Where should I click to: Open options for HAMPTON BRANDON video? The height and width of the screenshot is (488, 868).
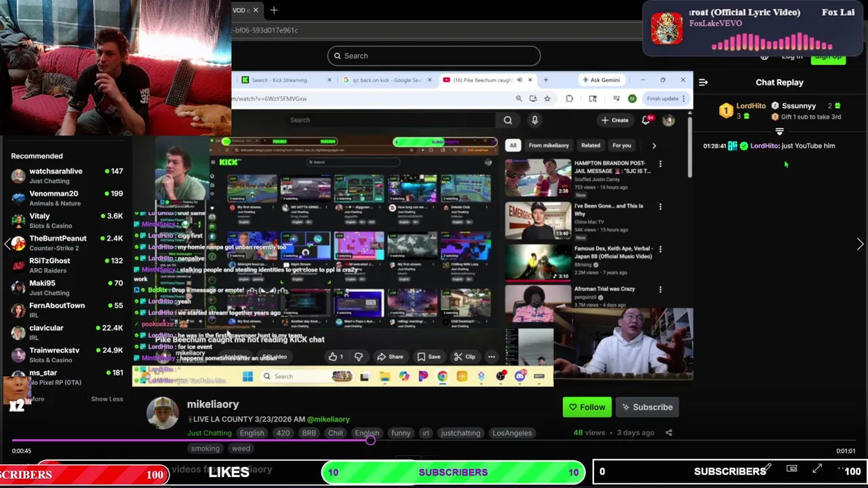pos(660,164)
